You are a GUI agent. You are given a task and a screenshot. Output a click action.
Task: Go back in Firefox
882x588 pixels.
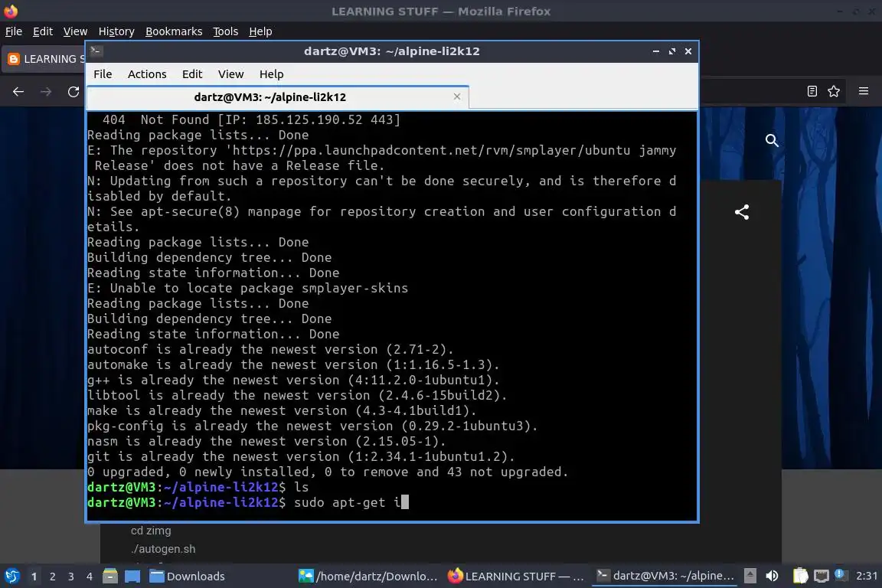[x=18, y=92]
